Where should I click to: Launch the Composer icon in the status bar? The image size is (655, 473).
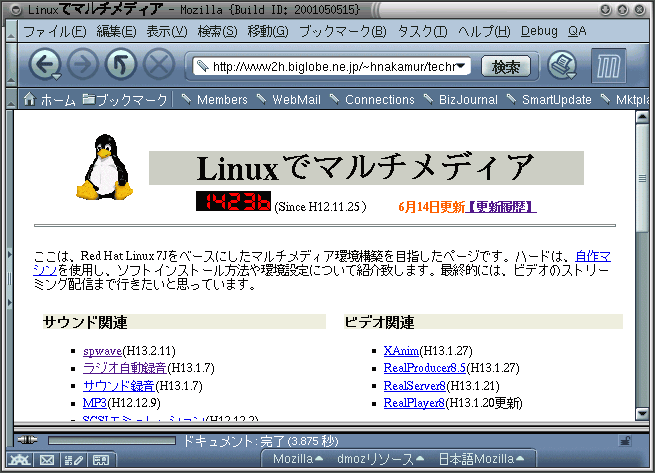(x=74, y=460)
